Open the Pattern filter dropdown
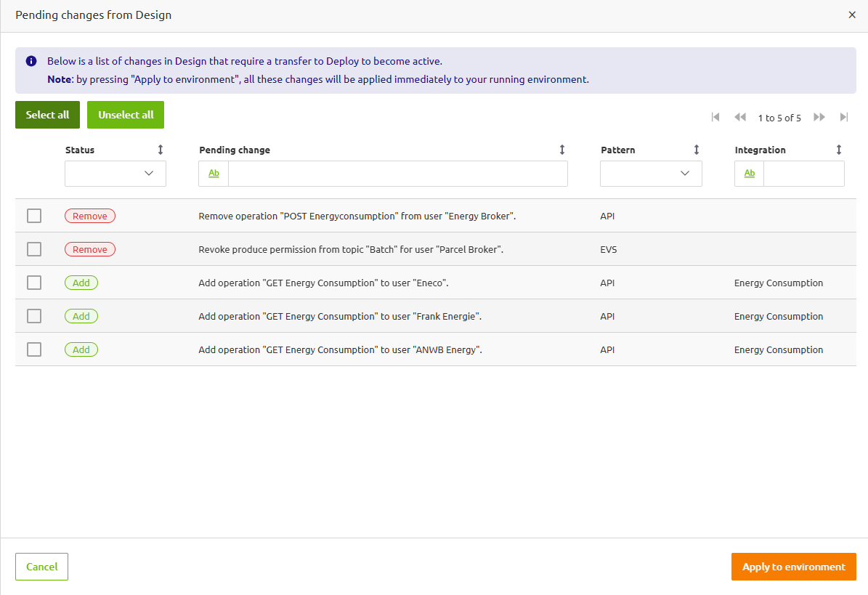This screenshot has height=595, width=868. (651, 173)
